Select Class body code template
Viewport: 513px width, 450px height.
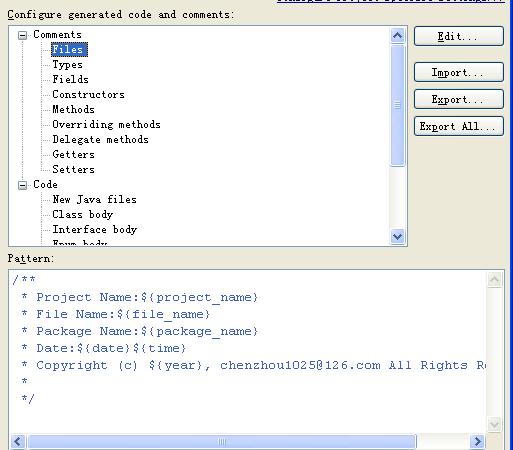pyautogui.click(x=83, y=214)
